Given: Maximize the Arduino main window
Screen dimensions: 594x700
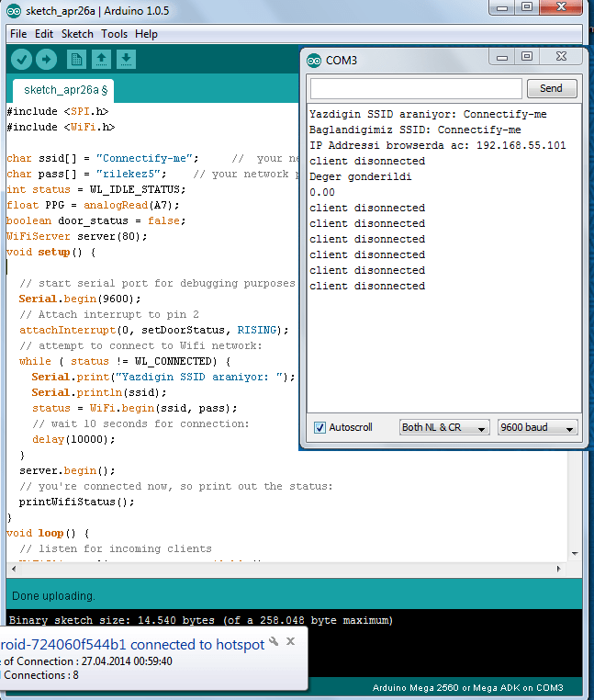Looking at the screenshot, I should coord(527,7).
